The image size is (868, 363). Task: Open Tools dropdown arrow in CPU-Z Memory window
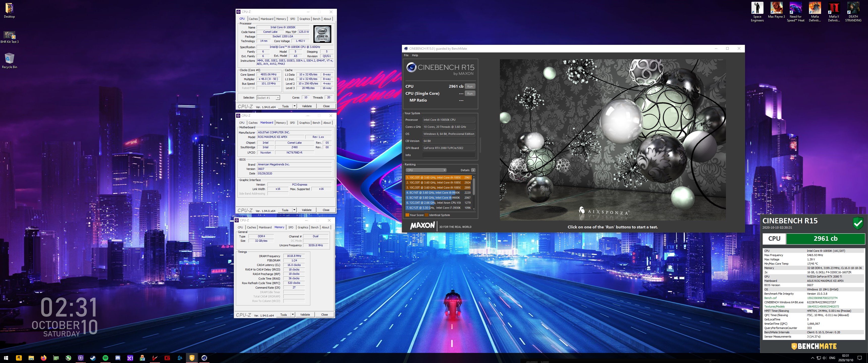click(x=293, y=315)
